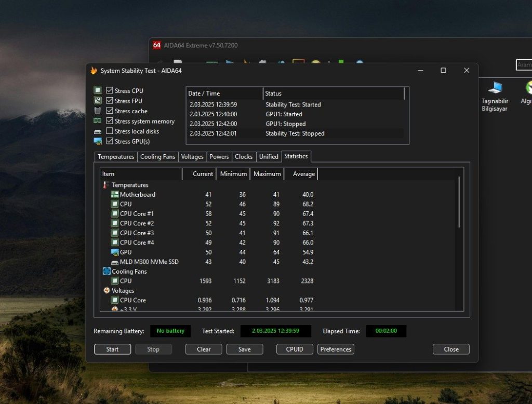Open the CPUID panel button
532x404 pixels.
point(295,349)
